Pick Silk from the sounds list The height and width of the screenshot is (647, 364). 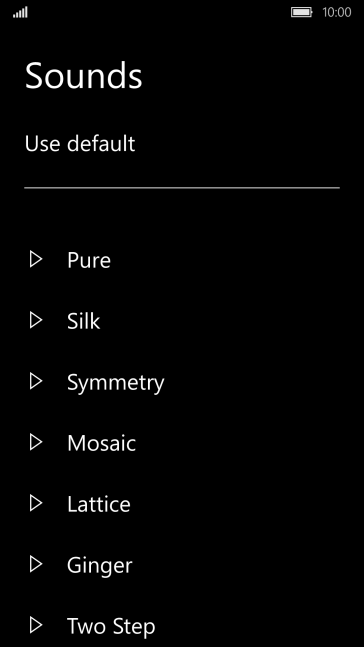click(x=83, y=321)
